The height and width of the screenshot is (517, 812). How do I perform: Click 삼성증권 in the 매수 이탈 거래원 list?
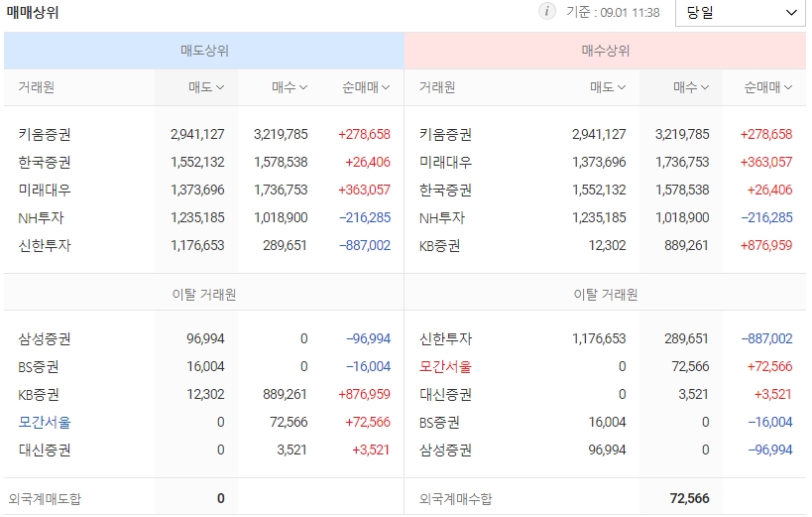[445, 450]
